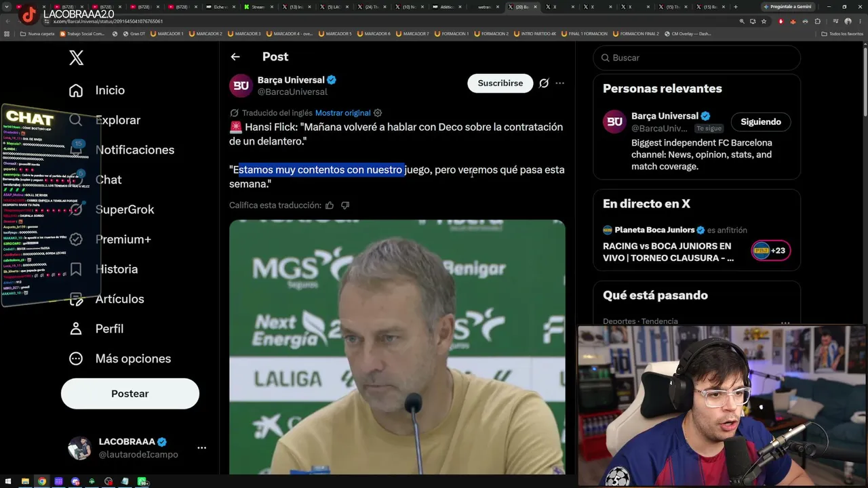This screenshot has height=488, width=868.
Task: Open Premium+ from the sidebar
Action: point(123,239)
